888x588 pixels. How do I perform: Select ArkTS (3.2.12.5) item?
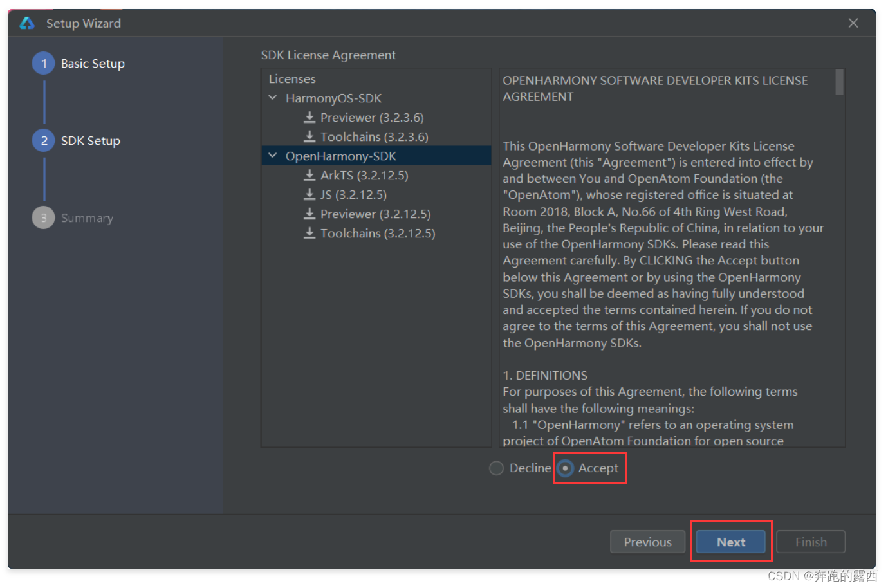(364, 175)
